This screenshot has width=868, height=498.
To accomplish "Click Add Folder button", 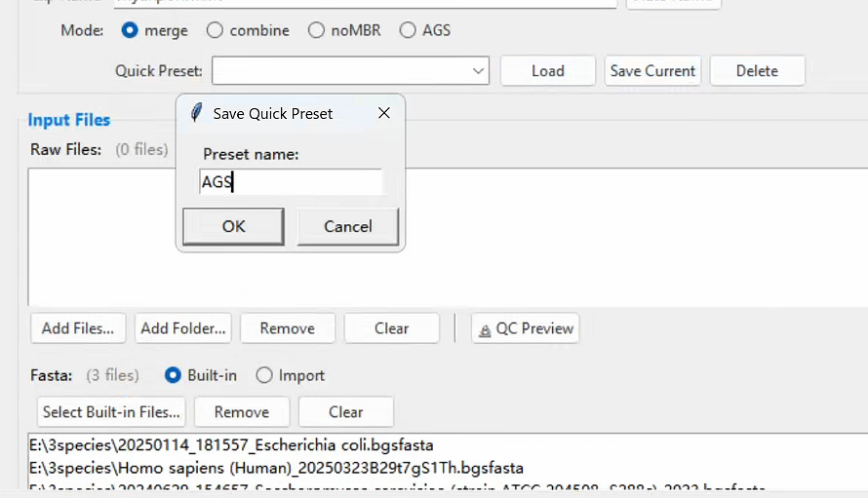I will tap(183, 328).
